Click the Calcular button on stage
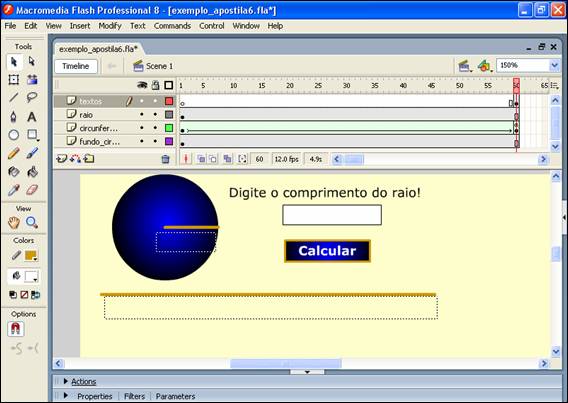Screen dimensions: 568x403 pyautogui.click(x=327, y=251)
